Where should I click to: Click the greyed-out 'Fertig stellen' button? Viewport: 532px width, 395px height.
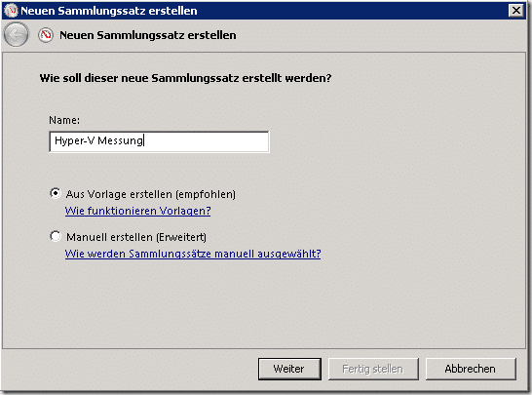[373, 369]
